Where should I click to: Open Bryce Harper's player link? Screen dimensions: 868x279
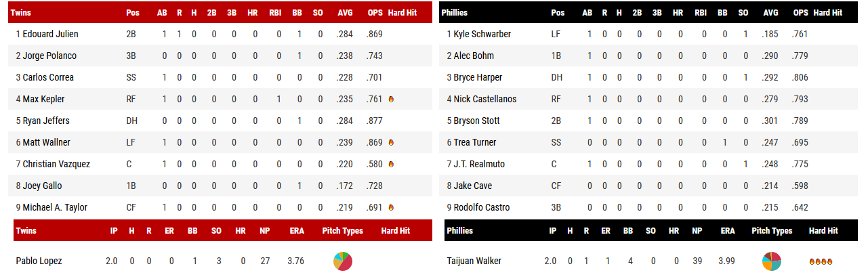pyautogui.click(x=478, y=77)
